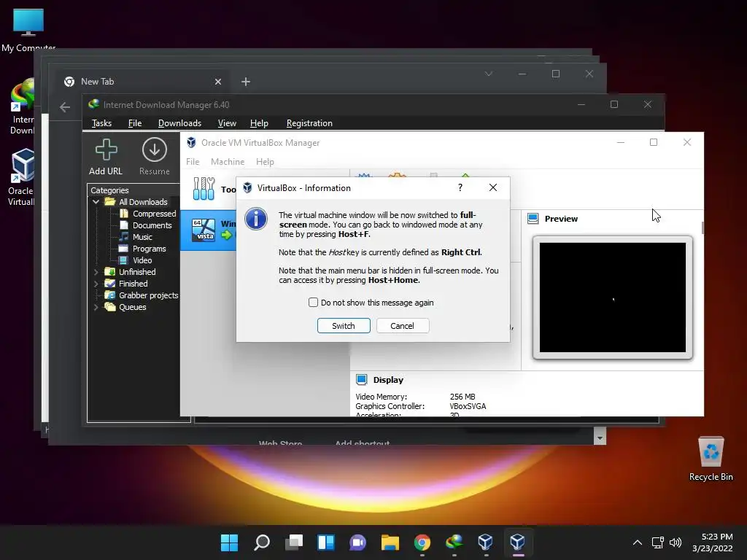Viewport: 747px width, 560px height.
Task: Click the scroll down arrow in Chrome window
Action: coord(600,438)
